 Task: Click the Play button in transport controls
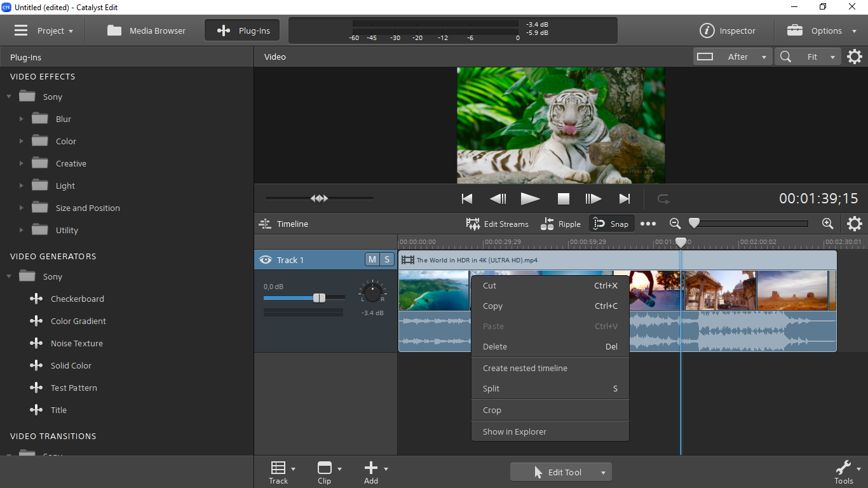coord(530,199)
